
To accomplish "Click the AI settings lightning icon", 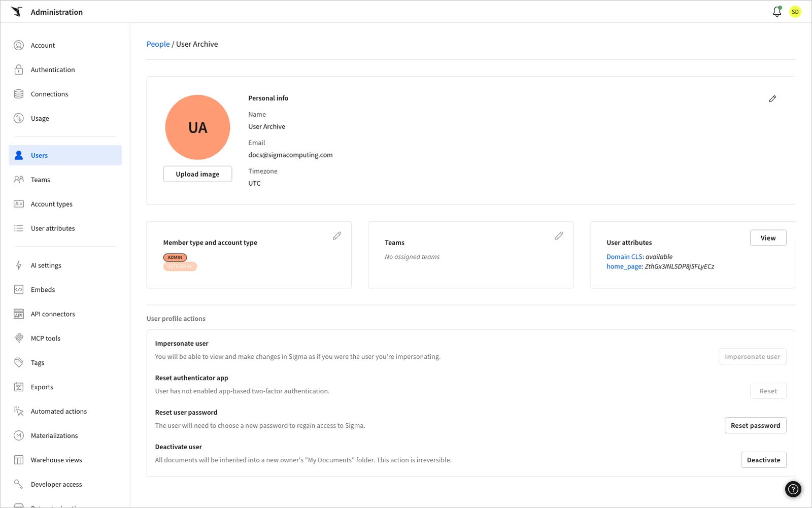I will tap(19, 265).
